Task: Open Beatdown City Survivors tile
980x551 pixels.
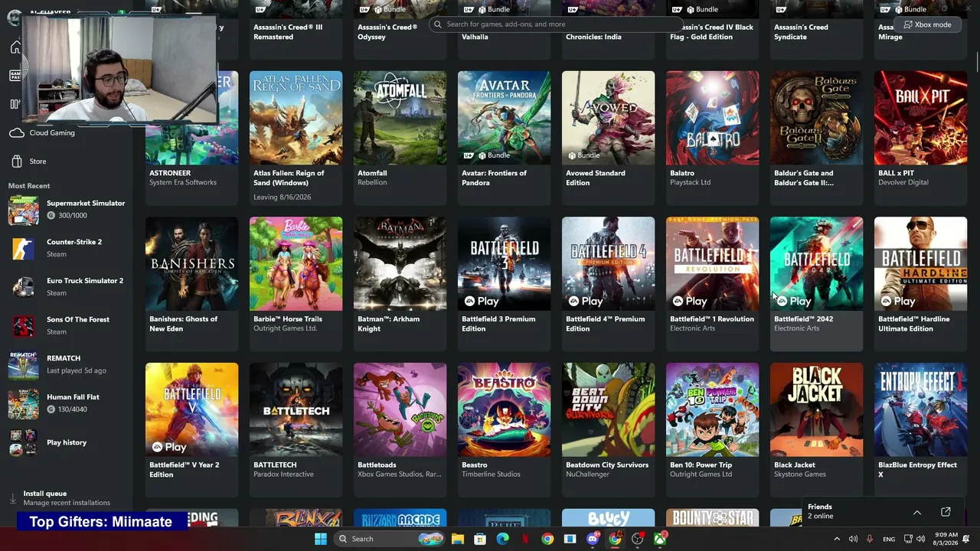Action: [x=608, y=430]
